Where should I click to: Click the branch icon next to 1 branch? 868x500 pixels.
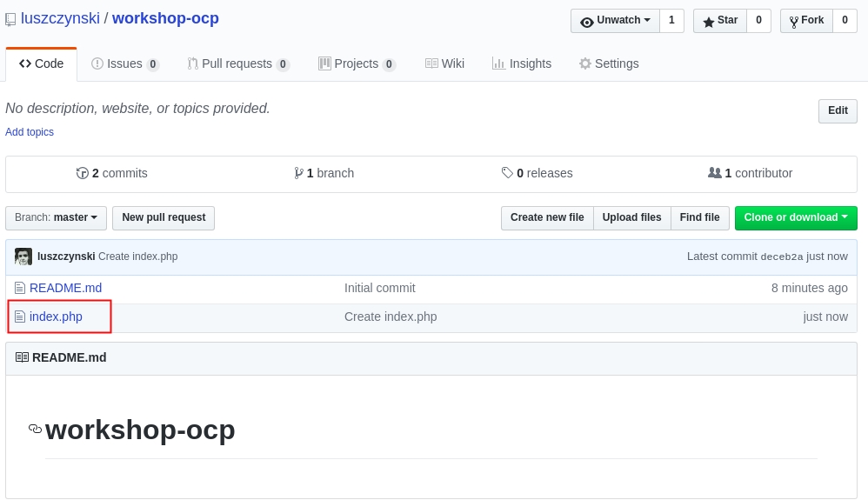(x=298, y=173)
